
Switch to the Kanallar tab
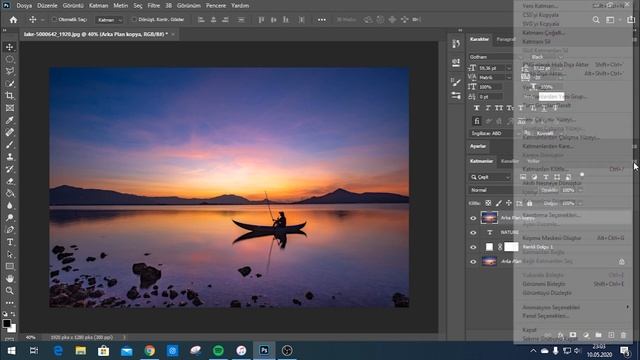pyautogui.click(x=510, y=161)
